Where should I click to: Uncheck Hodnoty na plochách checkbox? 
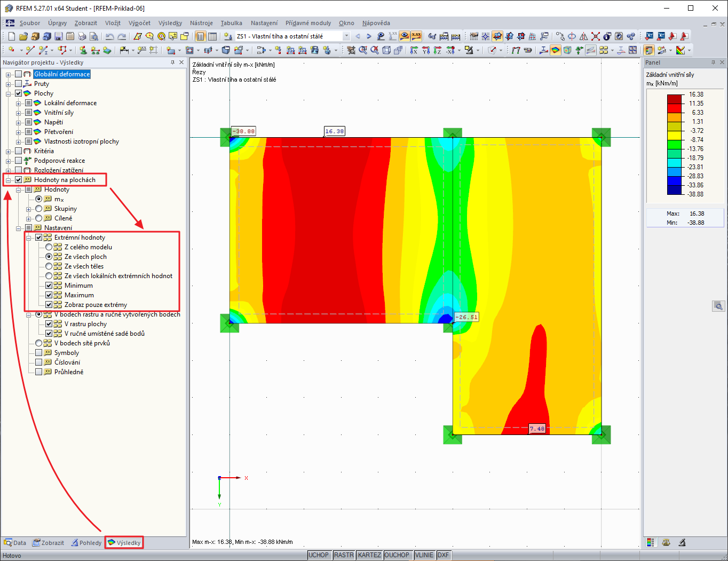tap(19, 180)
